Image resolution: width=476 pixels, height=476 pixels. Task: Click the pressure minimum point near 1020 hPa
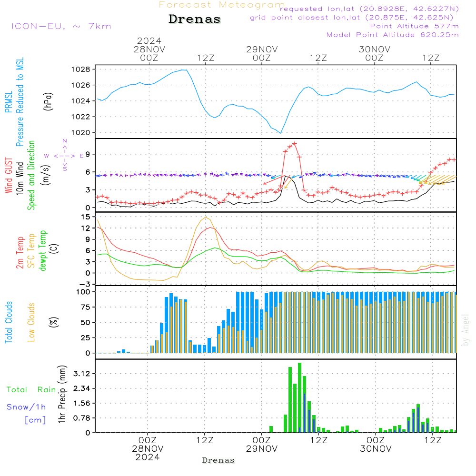point(280,133)
